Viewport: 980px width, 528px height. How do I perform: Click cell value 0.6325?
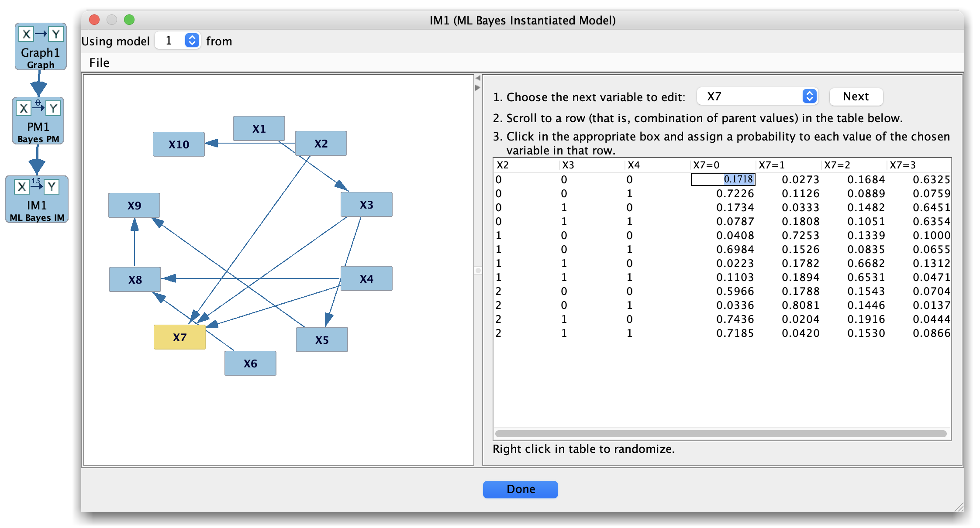click(932, 179)
